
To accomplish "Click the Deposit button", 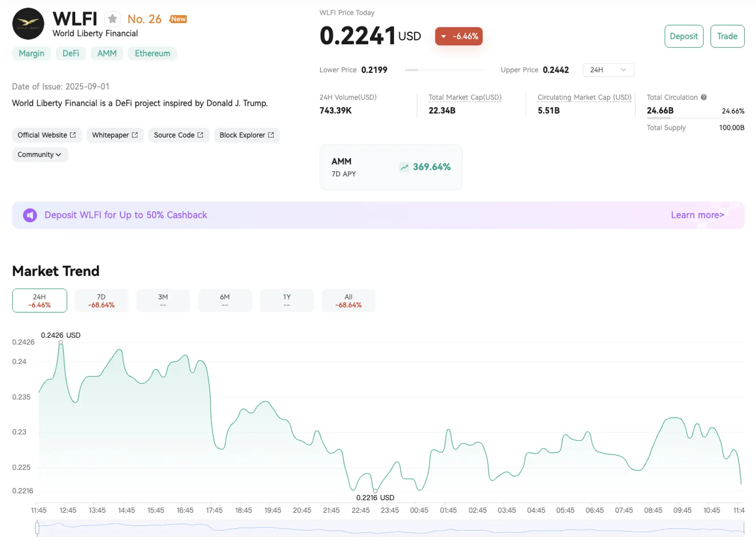I will [684, 36].
